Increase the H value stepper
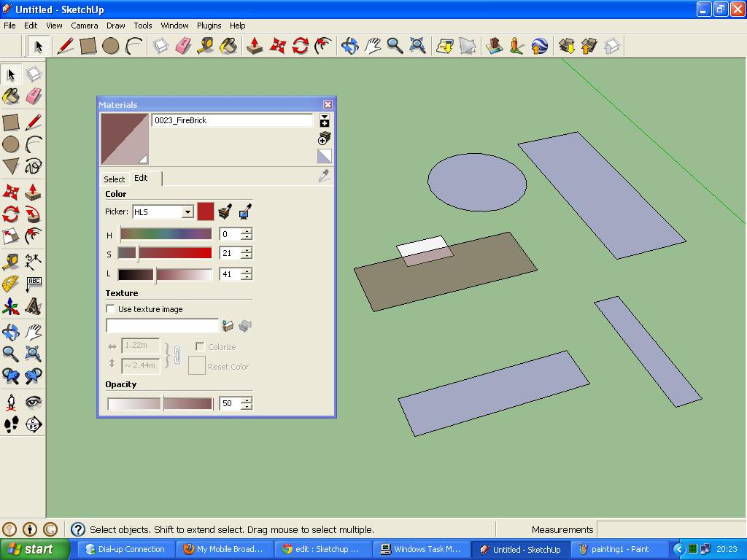The width and height of the screenshot is (747, 560). coord(247,231)
